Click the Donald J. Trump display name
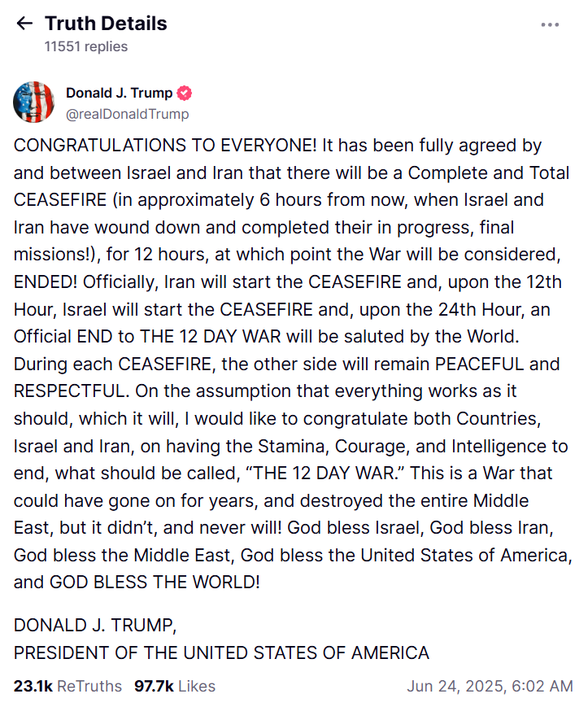588x707 pixels. 118,94
